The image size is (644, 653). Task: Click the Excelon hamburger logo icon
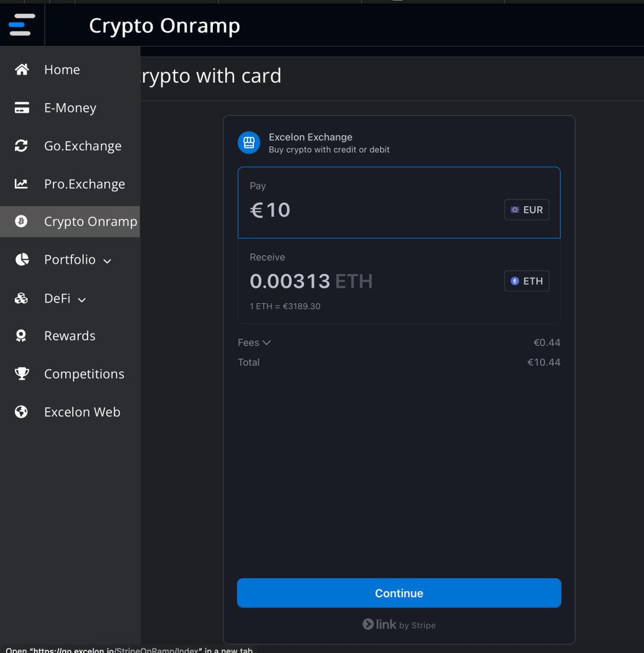[x=22, y=25]
